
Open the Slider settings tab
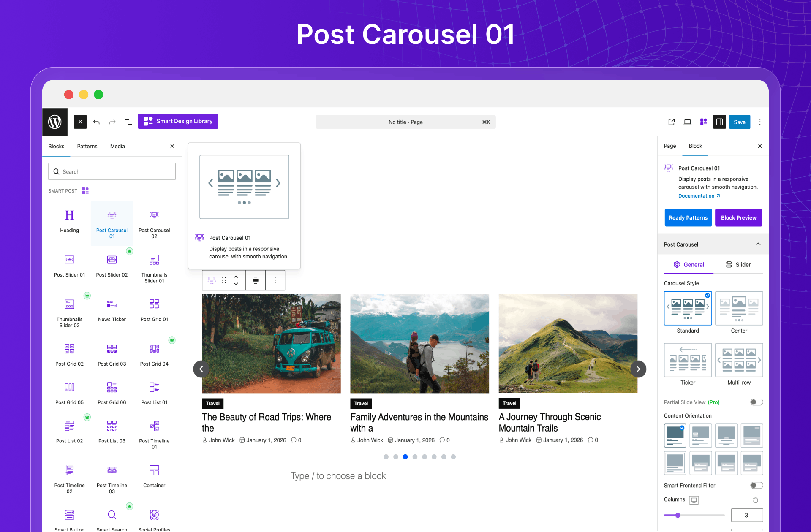738,265
